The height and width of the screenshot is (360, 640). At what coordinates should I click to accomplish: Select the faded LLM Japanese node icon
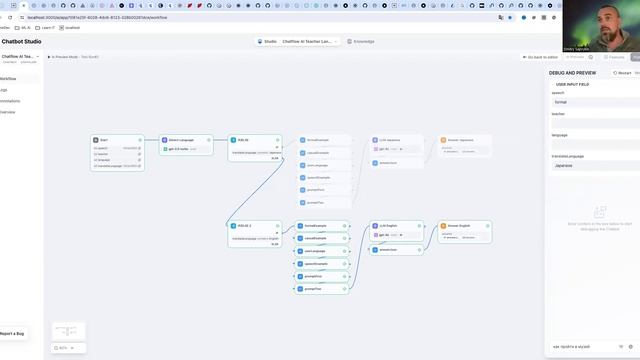point(375,140)
